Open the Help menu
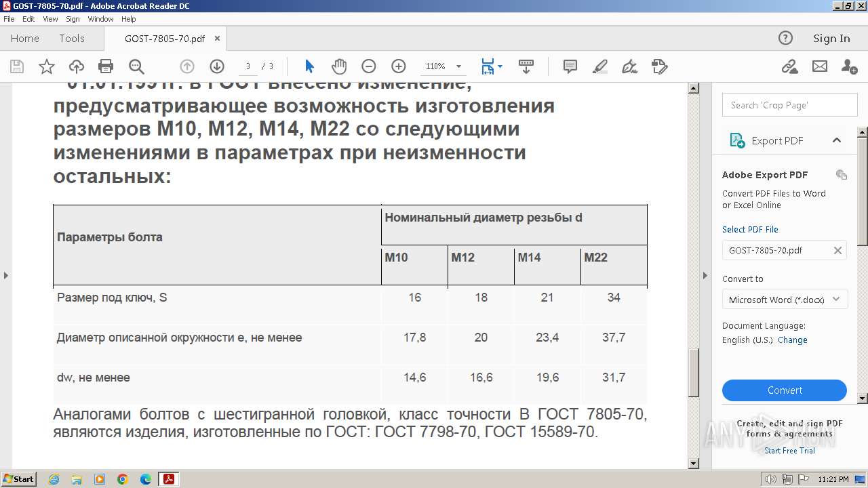This screenshot has height=488, width=868. [x=129, y=19]
